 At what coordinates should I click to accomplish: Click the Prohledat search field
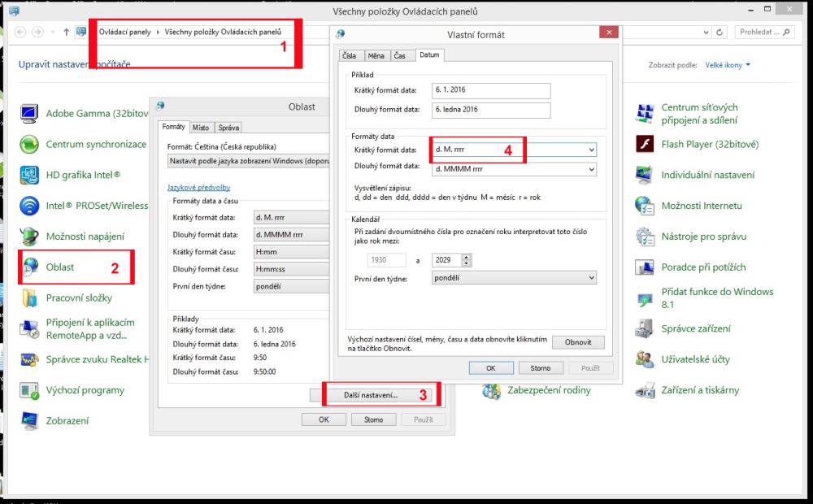pyautogui.click(x=765, y=33)
